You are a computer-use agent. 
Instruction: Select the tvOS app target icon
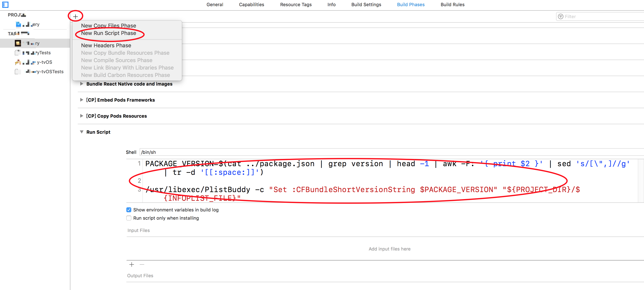pyautogui.click(x=18, y=62)
